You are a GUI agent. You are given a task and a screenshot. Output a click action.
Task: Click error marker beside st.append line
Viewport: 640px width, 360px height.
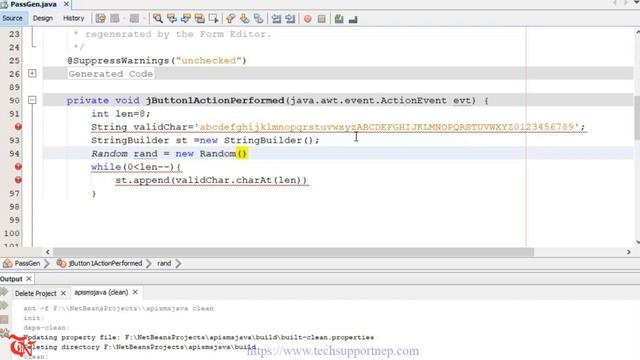[x=18, y=180]
